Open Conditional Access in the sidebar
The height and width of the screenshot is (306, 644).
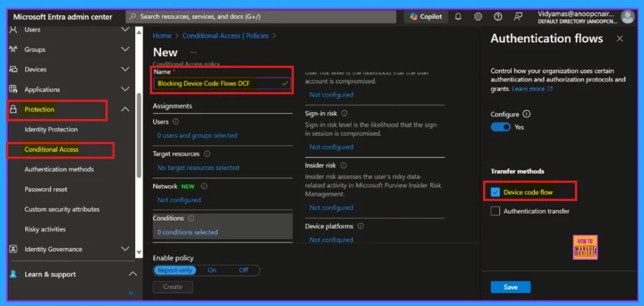click(52, 149)
